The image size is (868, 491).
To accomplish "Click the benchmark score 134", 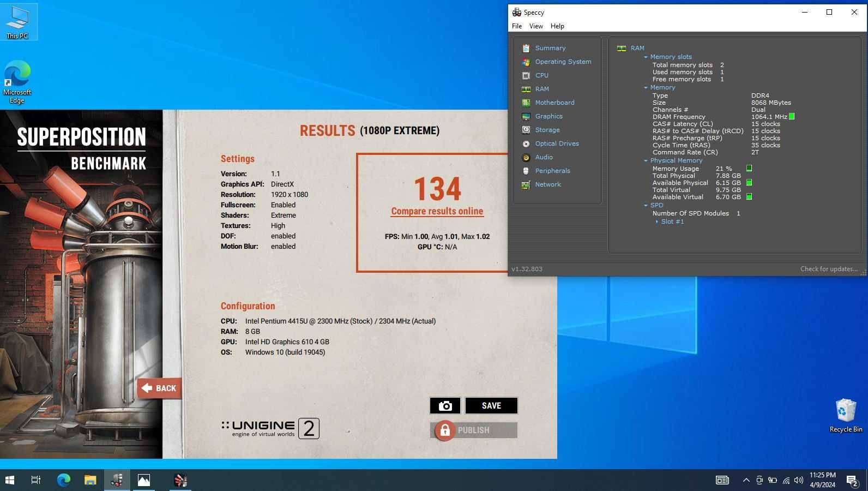I will [437, 189].
